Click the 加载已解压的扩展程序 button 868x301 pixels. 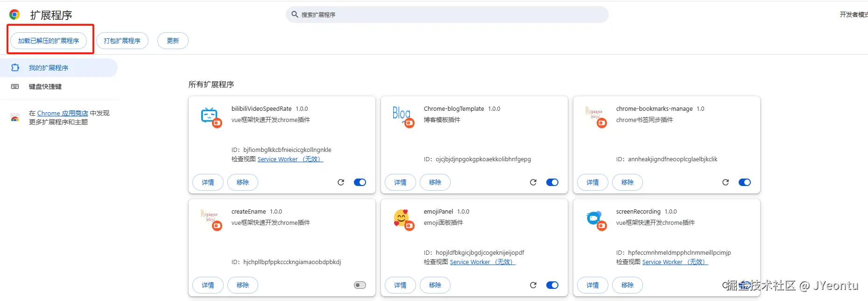pos(49,41)
